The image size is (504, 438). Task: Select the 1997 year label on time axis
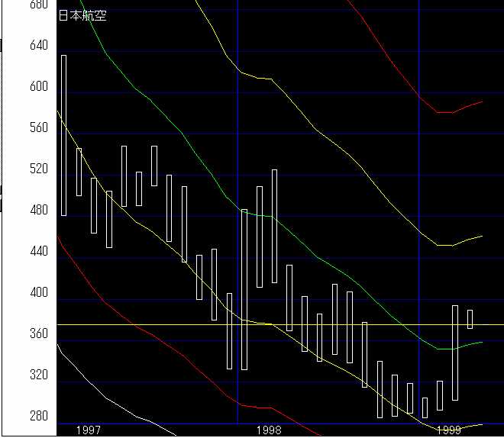click(89, 430)
